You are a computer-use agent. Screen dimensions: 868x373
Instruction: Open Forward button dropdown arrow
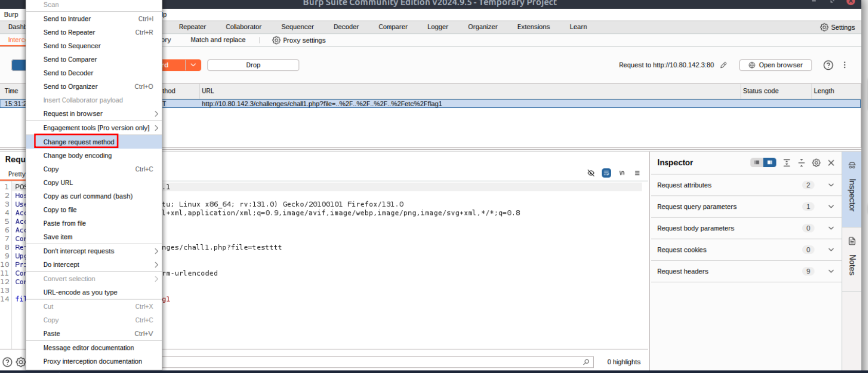(x=193, y=65)
